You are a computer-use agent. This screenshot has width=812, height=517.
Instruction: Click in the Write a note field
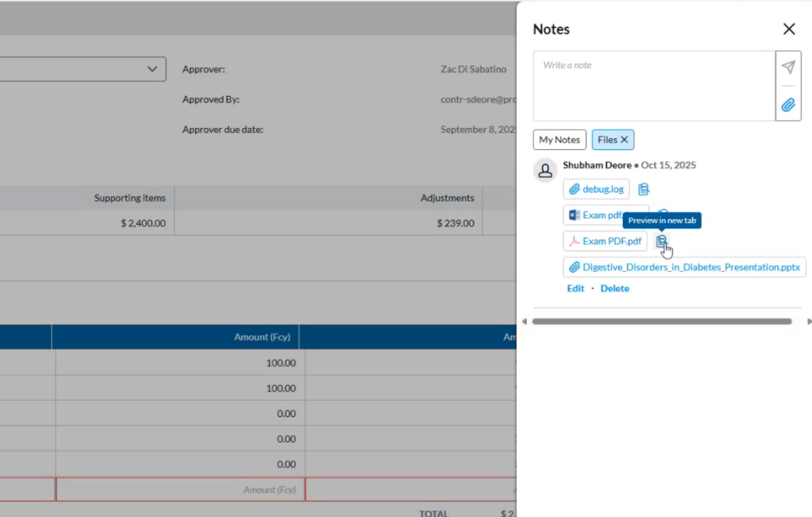pyautogui.click(x=654, y=86)
